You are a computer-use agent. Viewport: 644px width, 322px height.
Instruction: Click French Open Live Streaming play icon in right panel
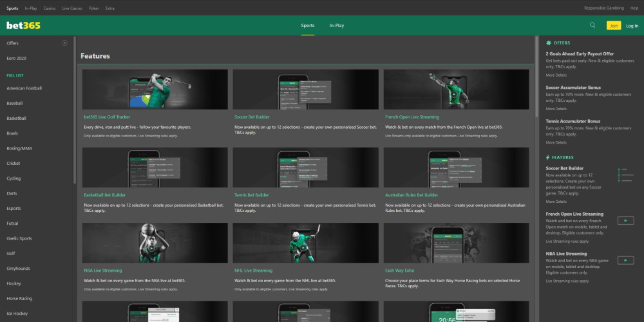(x=625, y=220)
